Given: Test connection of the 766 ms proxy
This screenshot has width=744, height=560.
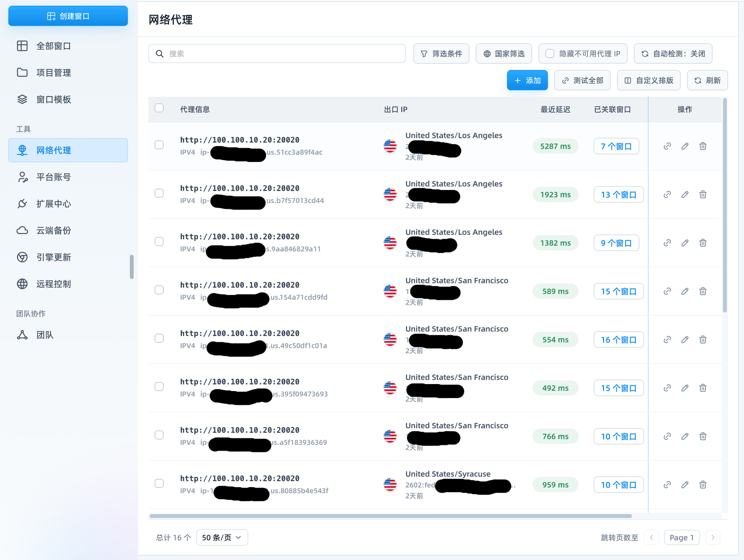Looking at the screenshot, I should (667, 436).
